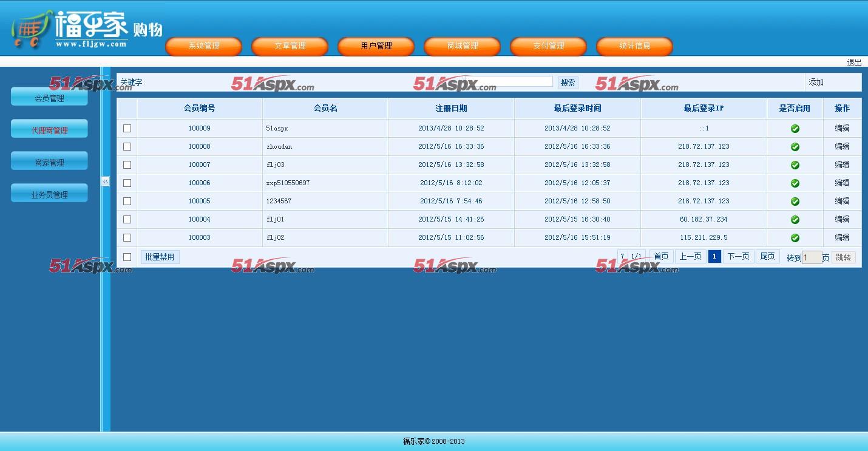Click member name 51aspx
The height and width of the screenshot is (451, 868).
point(277,129)
